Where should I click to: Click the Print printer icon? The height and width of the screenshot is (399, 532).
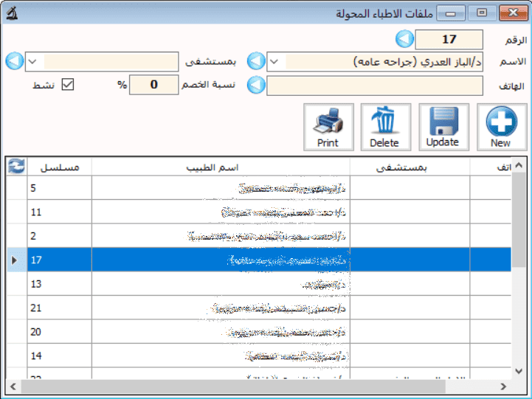pos(328,121)
